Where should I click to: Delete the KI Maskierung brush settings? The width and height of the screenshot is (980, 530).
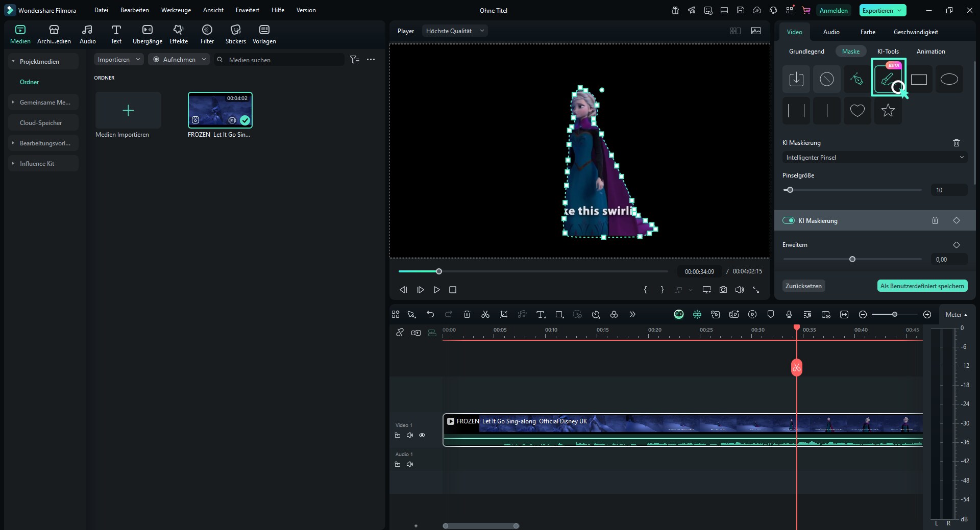(x=957, y=143)
